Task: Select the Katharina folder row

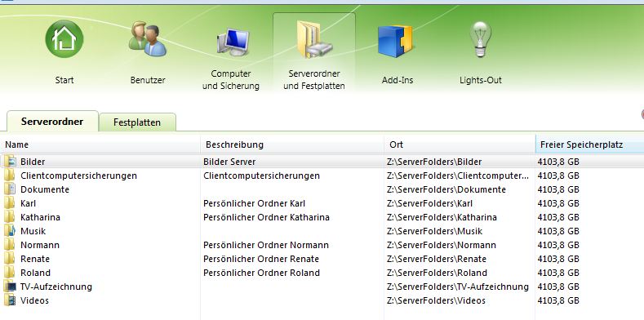Action: (x=322, y=217)
